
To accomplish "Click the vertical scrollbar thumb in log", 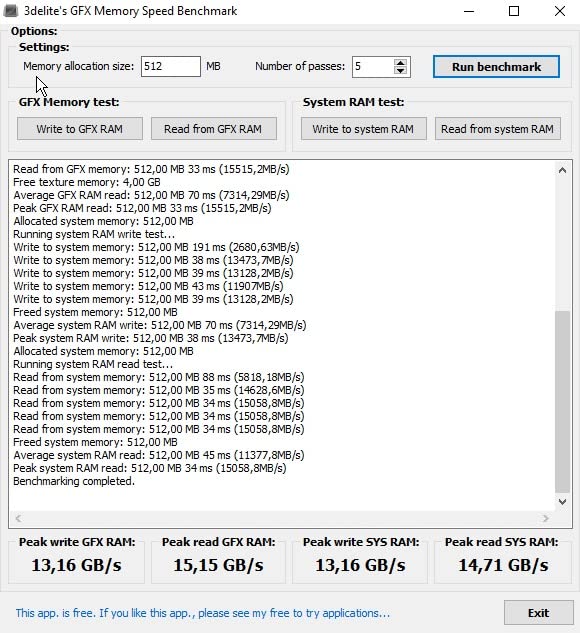I will [562, 402].
